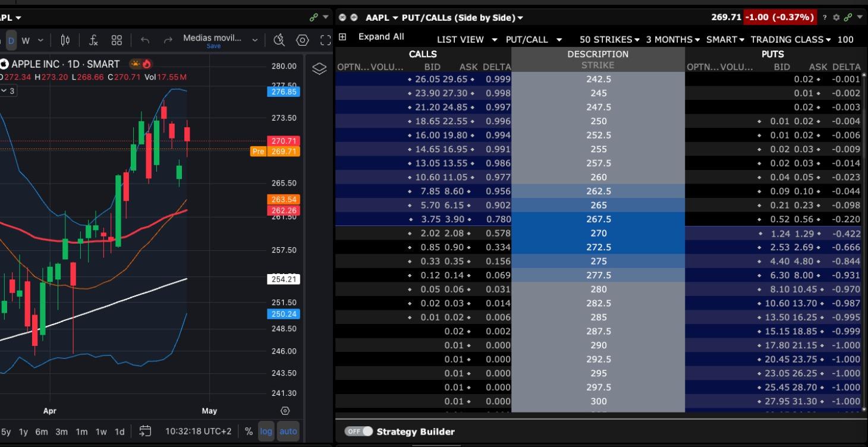Screen dimensions: 868x447
Task: Click the Save layout link
Action: click(213, 46)
